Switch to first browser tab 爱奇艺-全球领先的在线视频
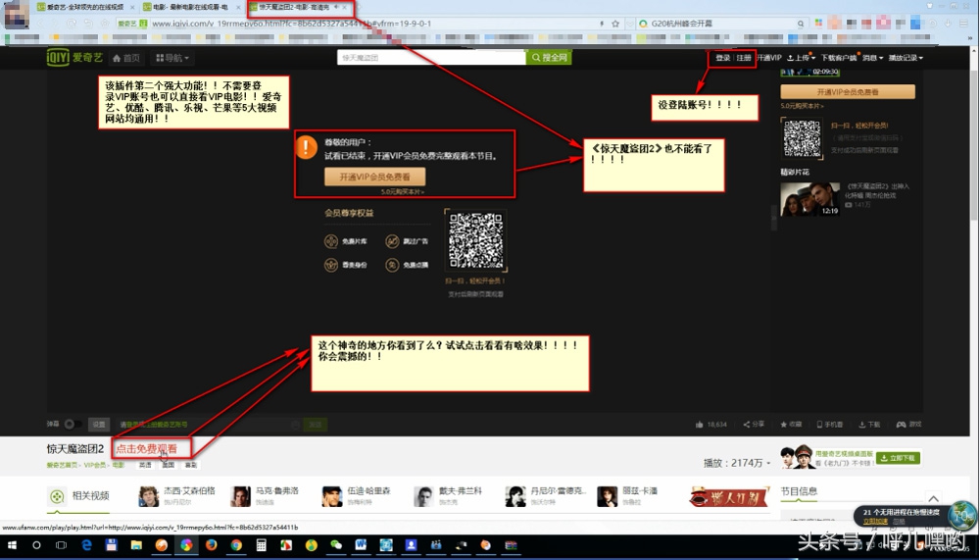The width and height of the screenshot is (980, 560). click(84, 7)
